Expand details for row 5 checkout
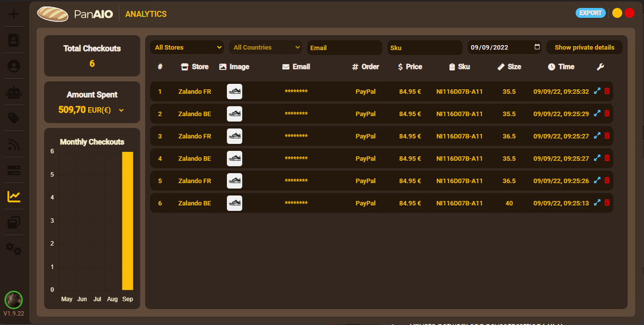The height and width of the screenshot is (325, 644). tap(597, 181)
